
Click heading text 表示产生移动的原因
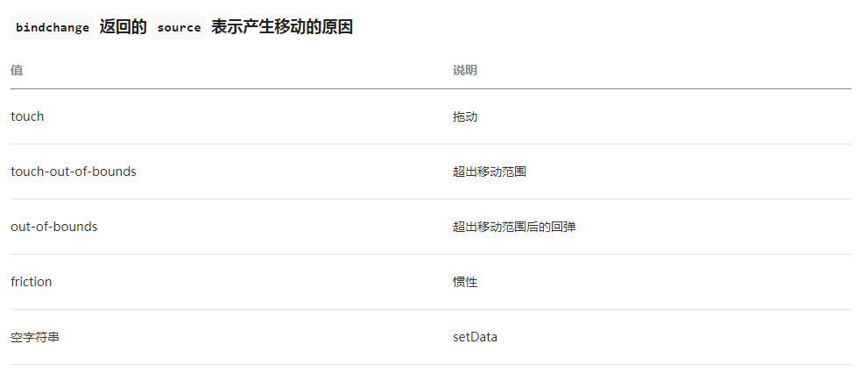point(282,27)
